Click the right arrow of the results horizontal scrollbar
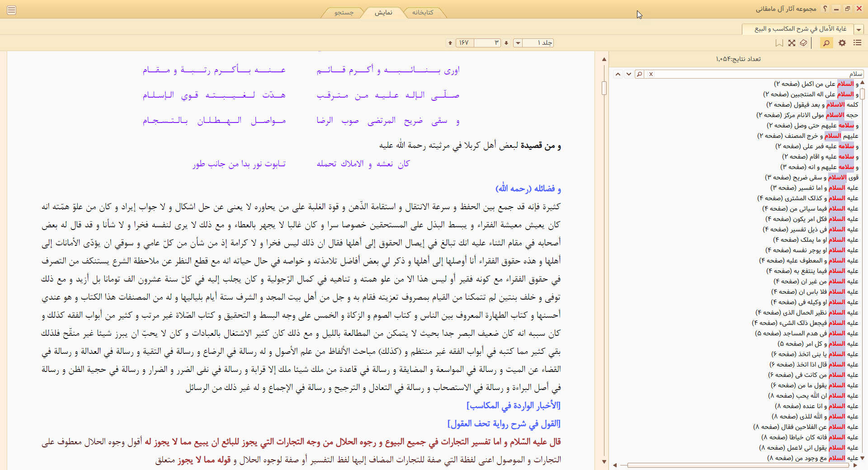 855,465
